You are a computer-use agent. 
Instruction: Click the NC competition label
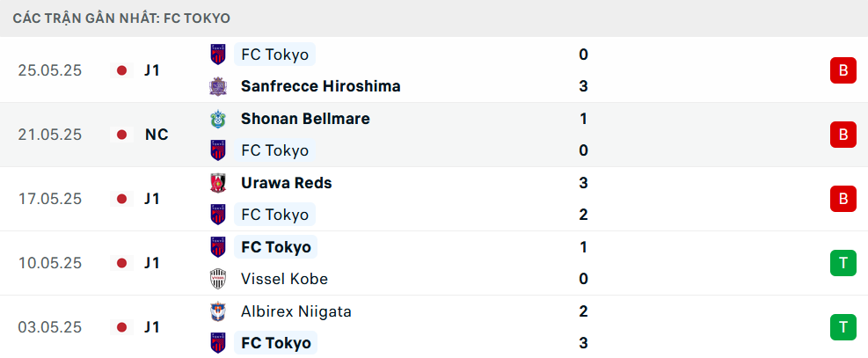pos(157,135)
